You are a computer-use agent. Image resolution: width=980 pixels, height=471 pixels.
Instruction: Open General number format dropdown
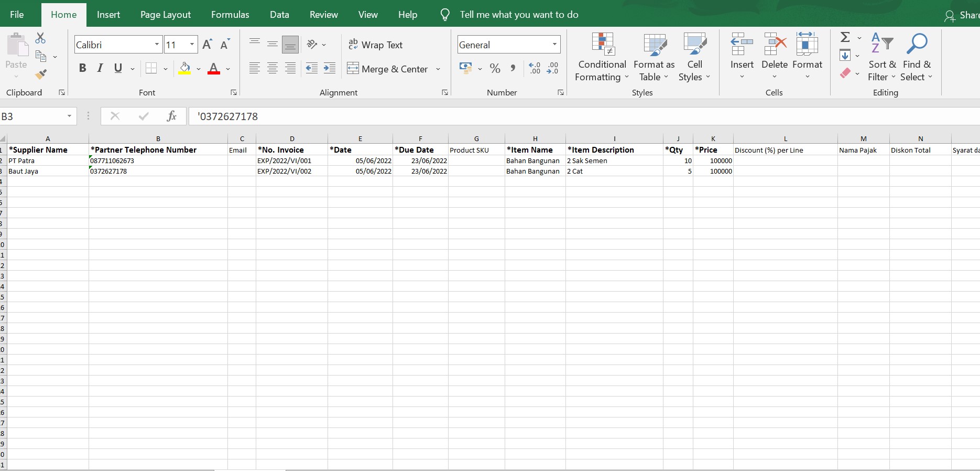click(x=554, y=45)
